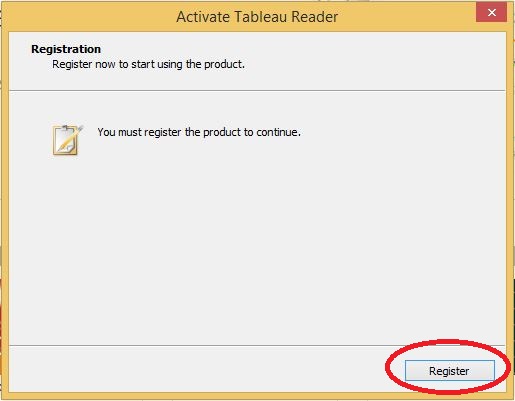This screenshot has height=401, width=515.
Task: Click the word 'product' in the subtitle
Action: 223,64
